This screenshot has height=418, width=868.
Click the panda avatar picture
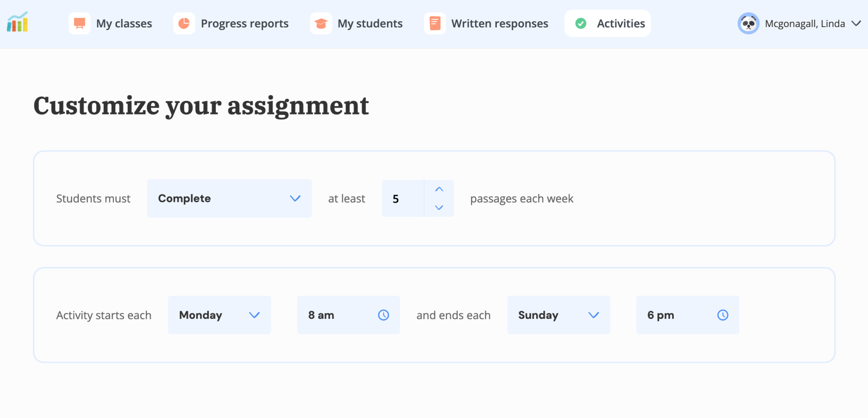tap(748, 23)
